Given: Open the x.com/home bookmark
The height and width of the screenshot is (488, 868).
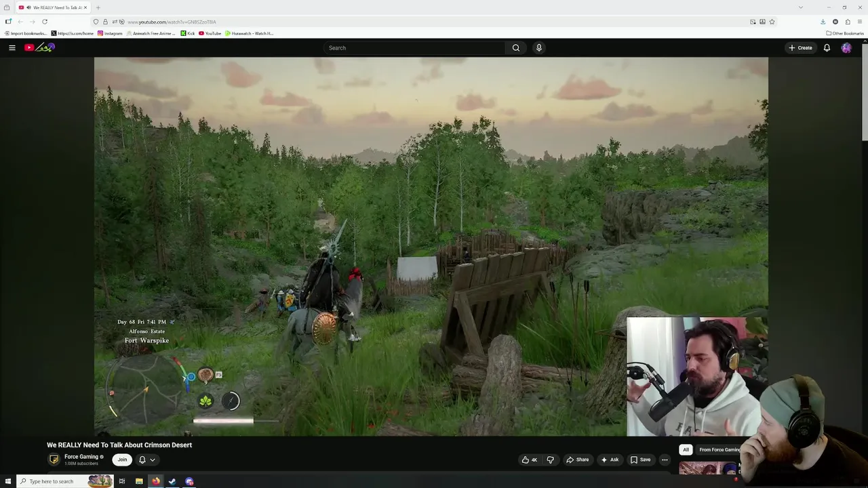Looking at the screenshot, I should point(73,33).
